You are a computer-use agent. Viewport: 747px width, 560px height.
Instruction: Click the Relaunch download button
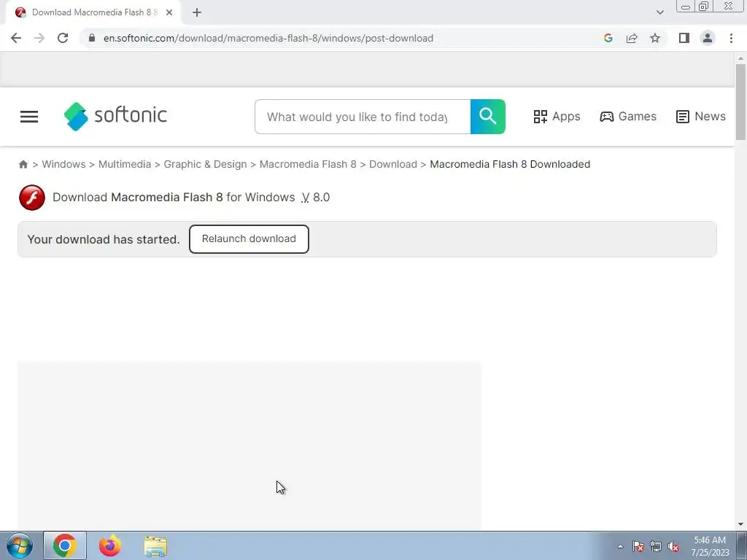tap(249, 239)
